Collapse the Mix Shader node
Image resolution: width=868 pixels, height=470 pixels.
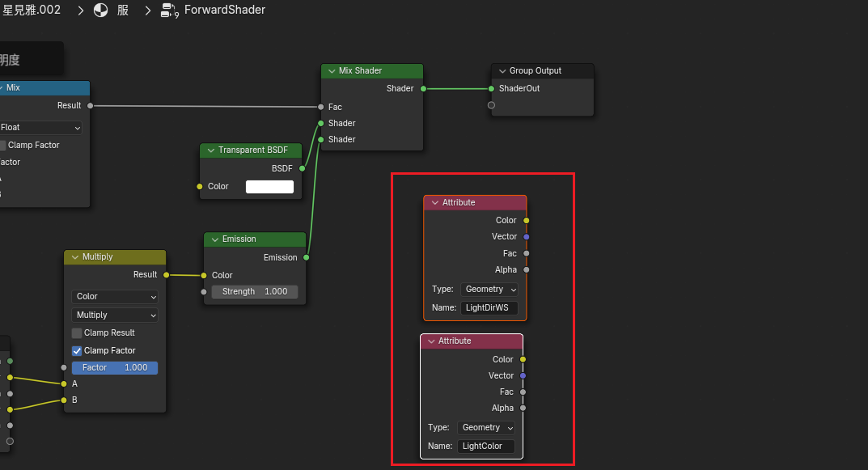(x=330, y=71)
